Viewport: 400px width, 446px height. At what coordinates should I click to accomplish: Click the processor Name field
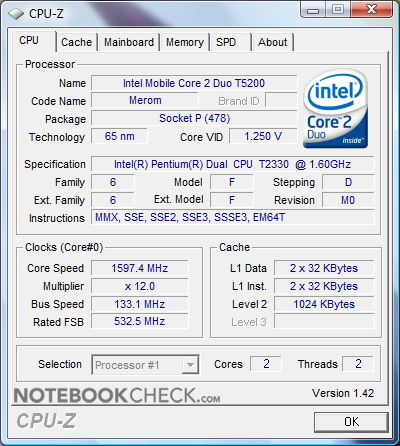(194, 83)
